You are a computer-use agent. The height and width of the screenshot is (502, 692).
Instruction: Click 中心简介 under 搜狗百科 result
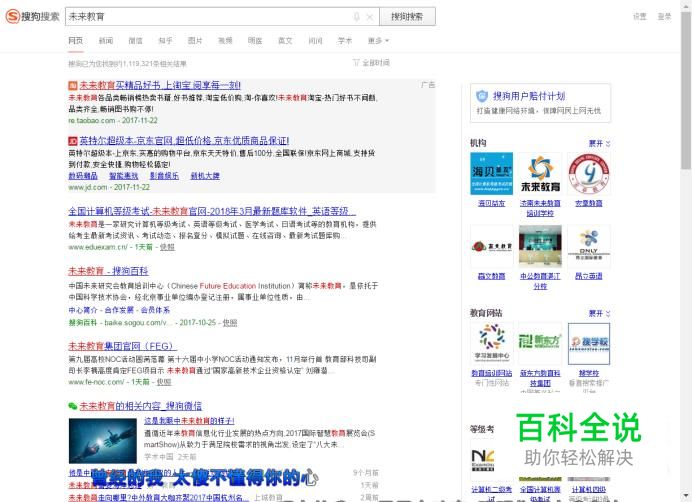(x=83, y=310)
